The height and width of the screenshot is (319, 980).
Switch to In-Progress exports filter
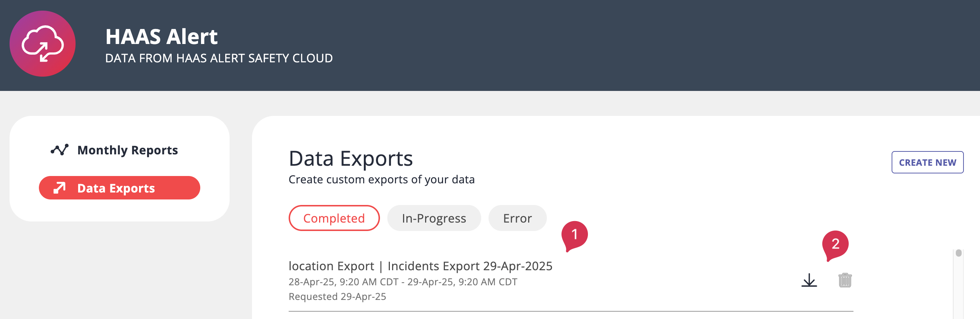434,218
